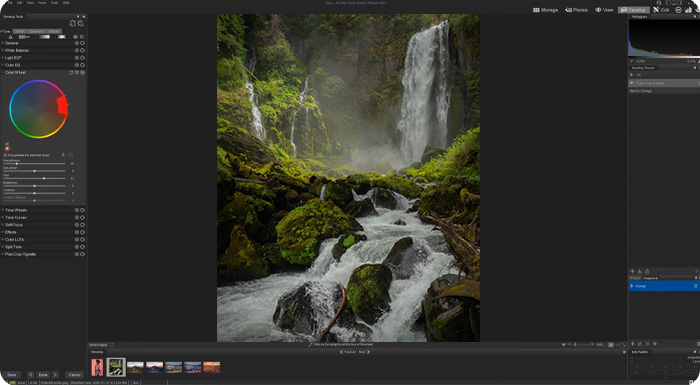
Task: Open settings gear for Effects group
Action: [x=77, y=232]
